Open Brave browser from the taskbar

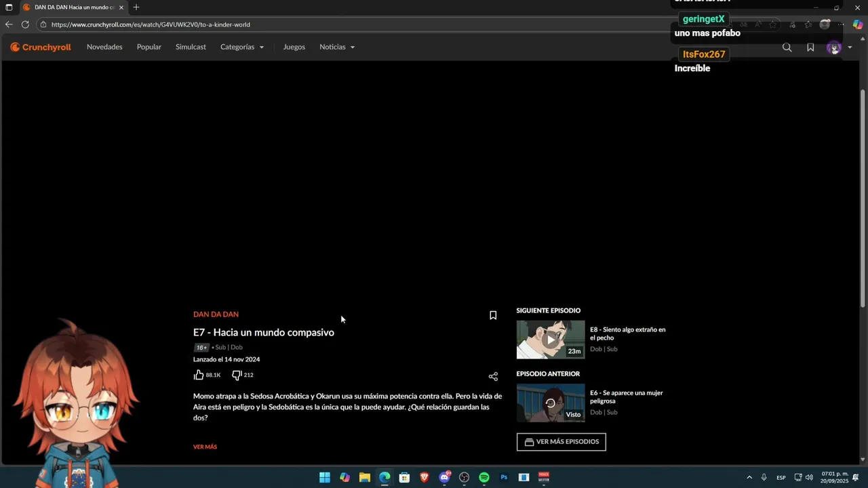pyautogui.click(x=425, y=477)
